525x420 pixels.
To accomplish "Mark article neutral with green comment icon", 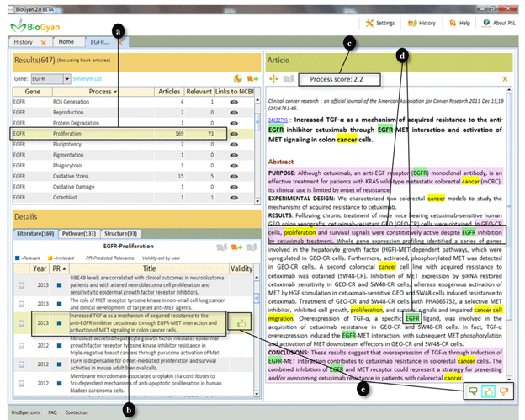I will point(473,391).
